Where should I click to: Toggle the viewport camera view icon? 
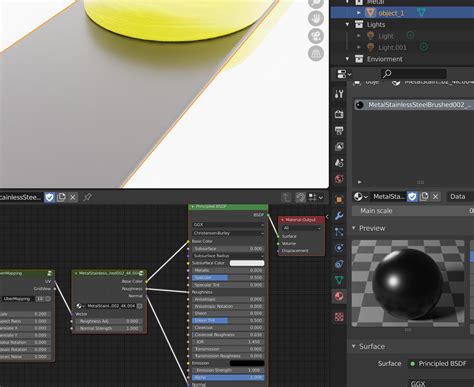[316, 36]
